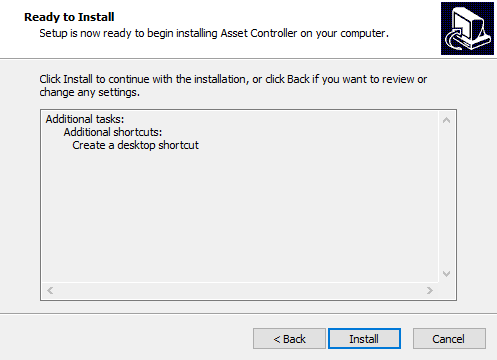
Task: Select the 'Additional shortcuts:' line
Action: tap(113, 132)
